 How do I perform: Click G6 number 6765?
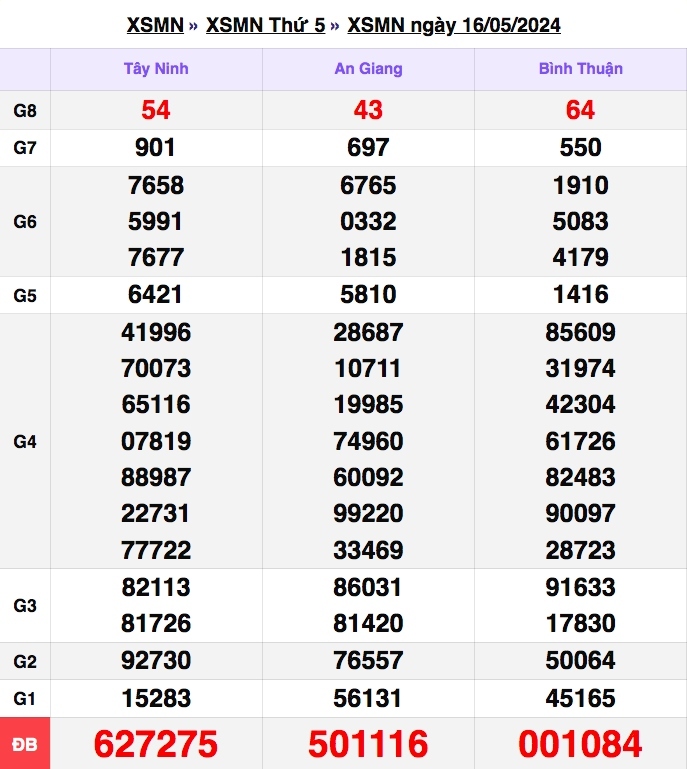pyautogui.click(x=368, y=185)
